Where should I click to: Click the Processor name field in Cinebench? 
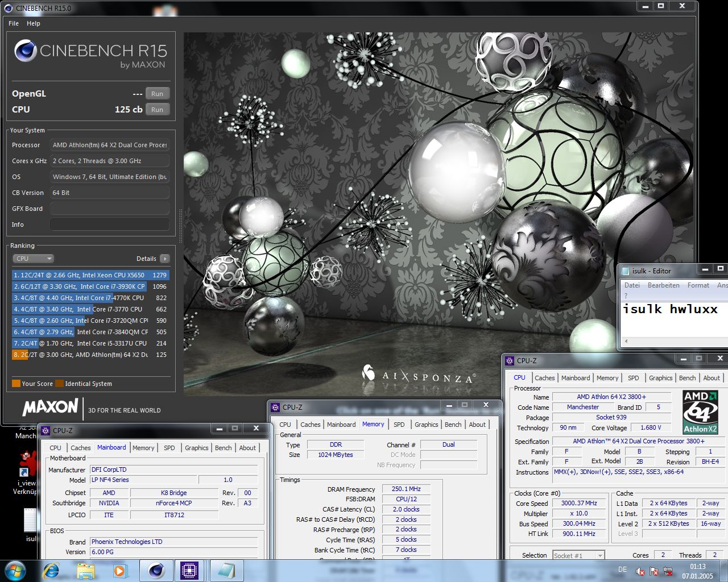(110, 145)
